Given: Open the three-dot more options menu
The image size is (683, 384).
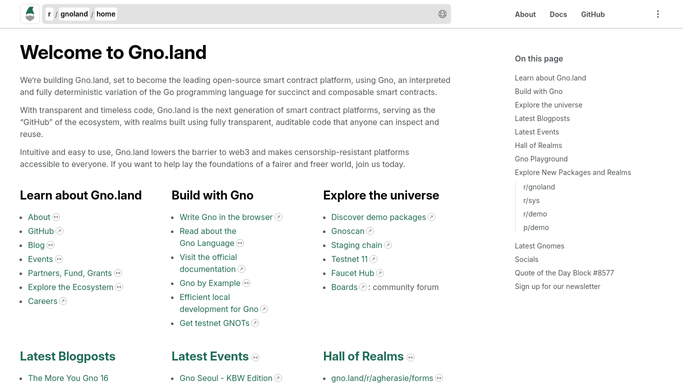Looking at the screenshot, I should pos(658,14).
